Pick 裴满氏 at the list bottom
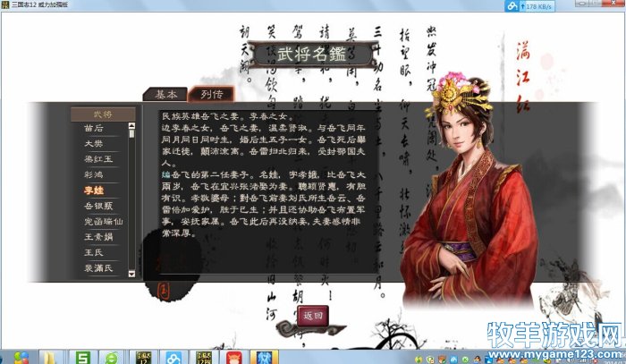Screen dimensions: 626x364 98,268
